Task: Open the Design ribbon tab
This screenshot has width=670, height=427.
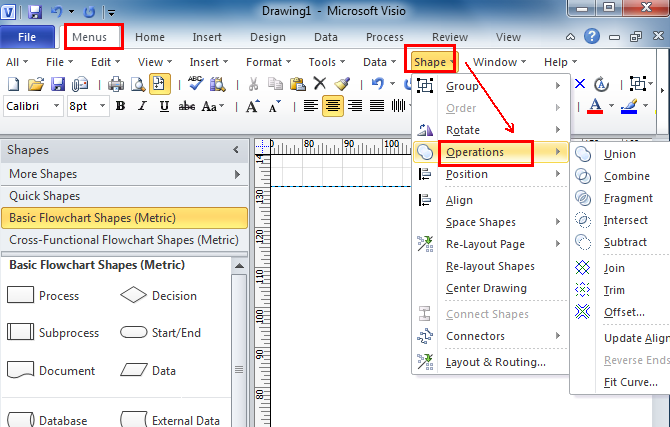Action: [x=268, y=37]
